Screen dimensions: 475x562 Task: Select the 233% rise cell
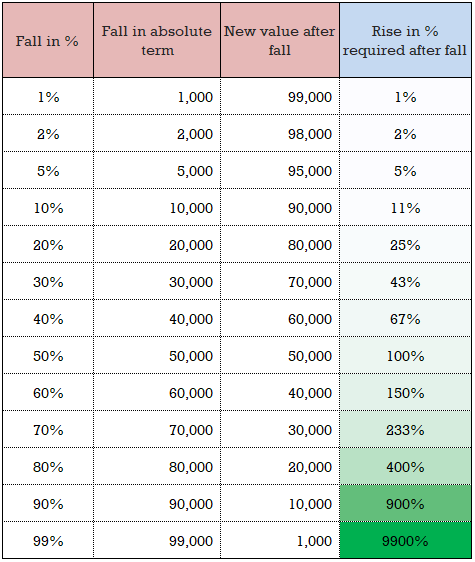point(405,429)
